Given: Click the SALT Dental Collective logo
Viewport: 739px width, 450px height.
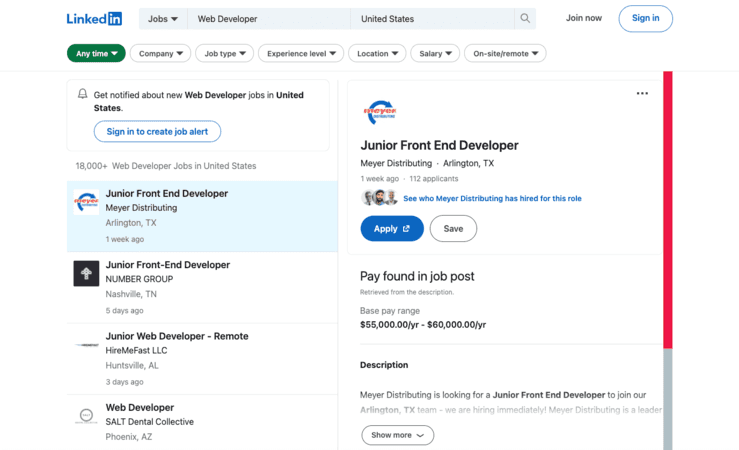Looking at the screenshot, I should pos(86,416).
